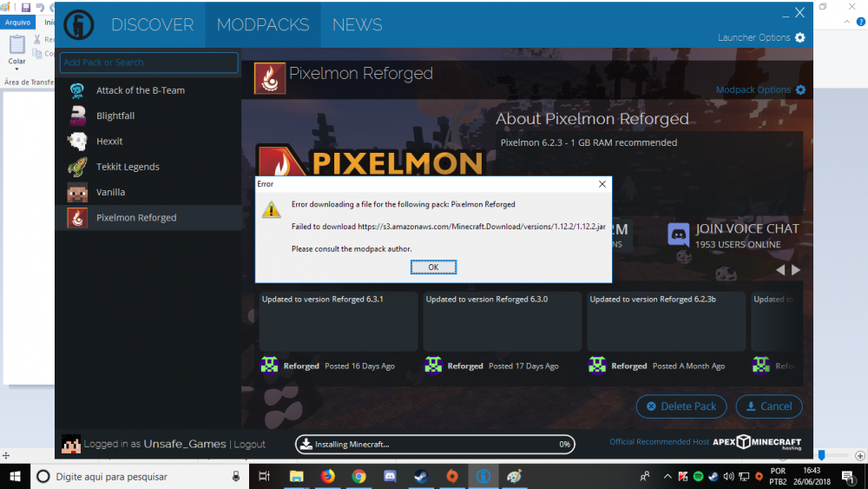
Task: Click the save icon in background window toolbar
Action: tap(25, 7)
